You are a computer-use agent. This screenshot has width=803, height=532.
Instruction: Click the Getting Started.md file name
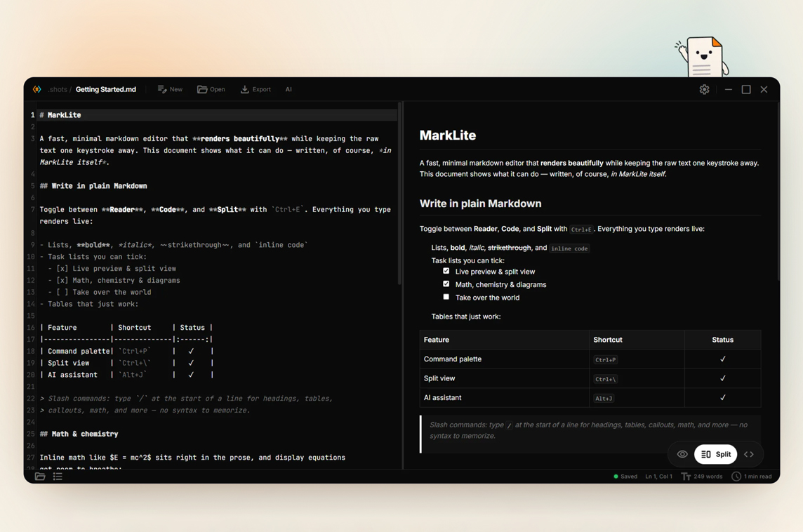[x=106, y=89]
